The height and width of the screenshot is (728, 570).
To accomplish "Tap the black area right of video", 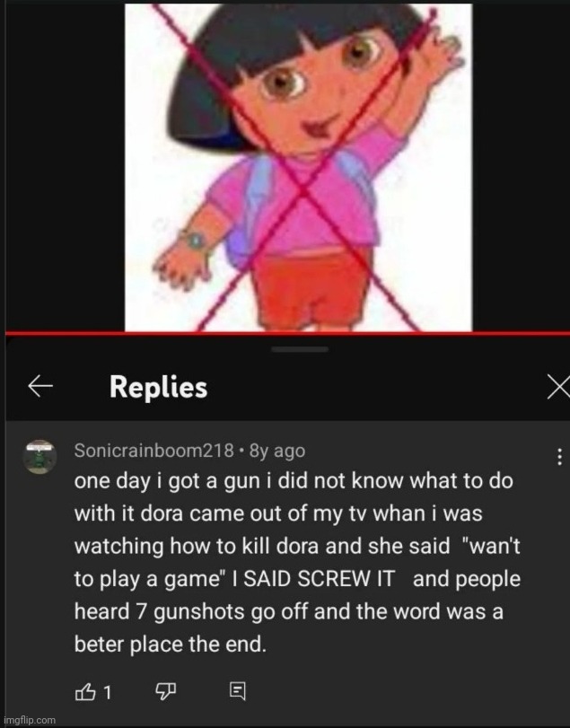I will tap(521, 167).
